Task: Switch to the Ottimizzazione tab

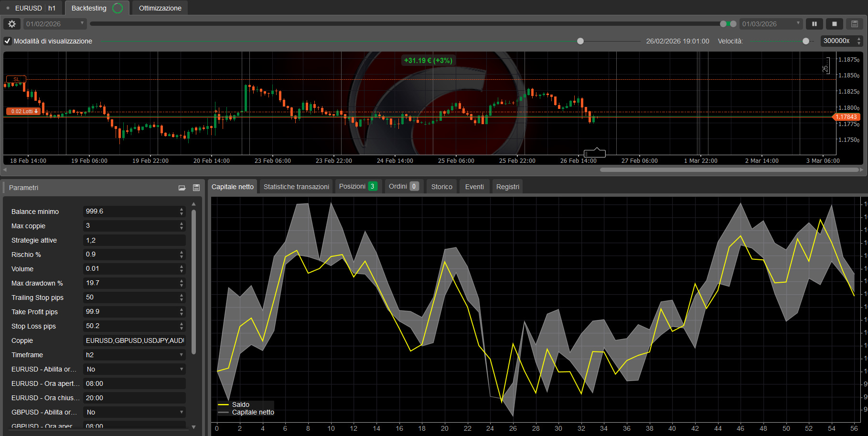Action: (160, 8)
